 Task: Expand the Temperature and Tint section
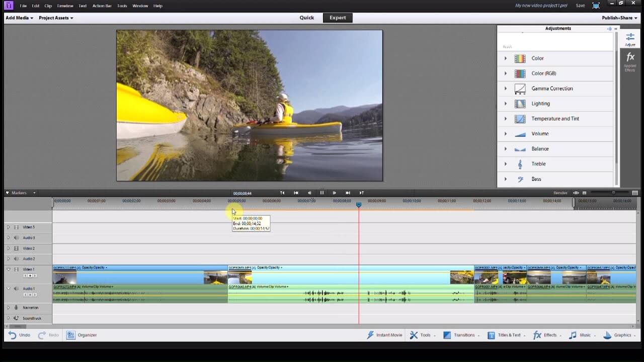point(506,119)
